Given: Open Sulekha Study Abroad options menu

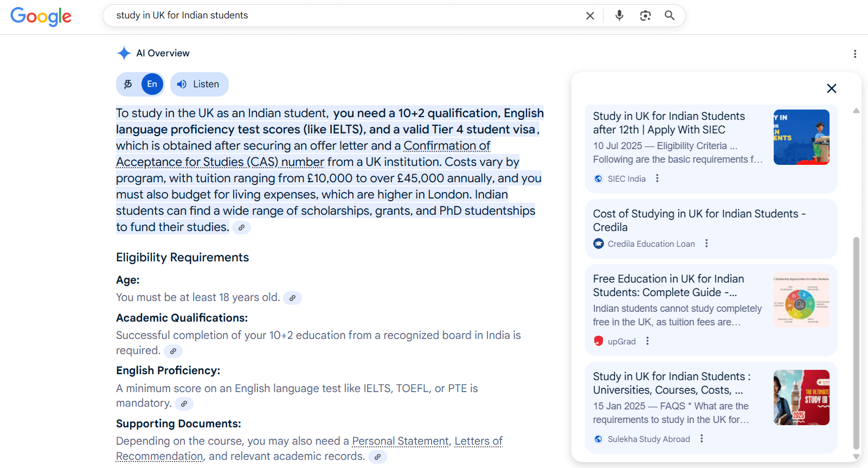Looking at the screenshot, I should click(702, 439).
